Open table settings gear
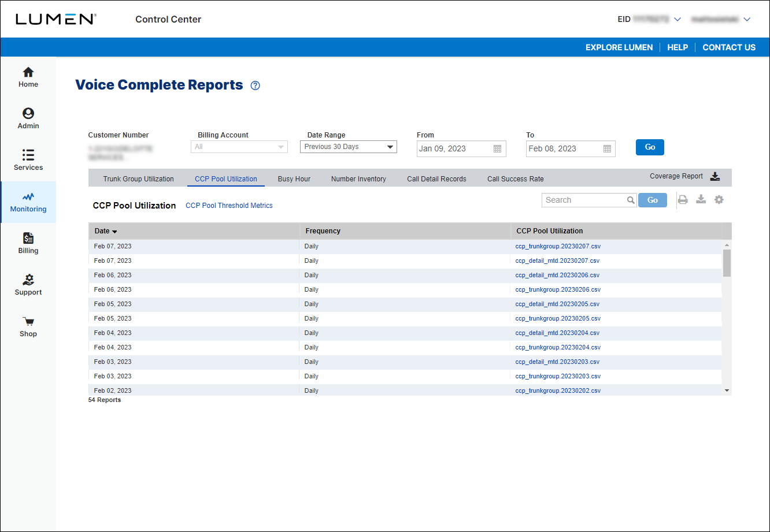The height and width of the screenshot is (532, 770). click(719, 200)
